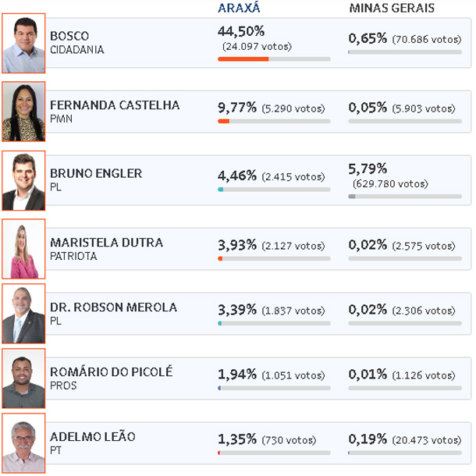The width and height of the screenshot is (476, 476).
Task: Click Bruno Engler's Minas Gerais vote bar
Action: point(405,197)
